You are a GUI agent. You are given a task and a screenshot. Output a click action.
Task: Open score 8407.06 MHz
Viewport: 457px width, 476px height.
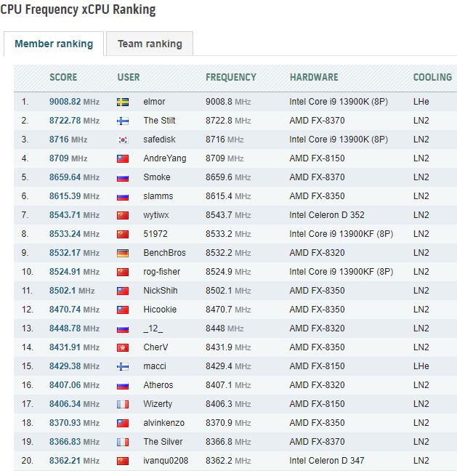pos(74,385)
